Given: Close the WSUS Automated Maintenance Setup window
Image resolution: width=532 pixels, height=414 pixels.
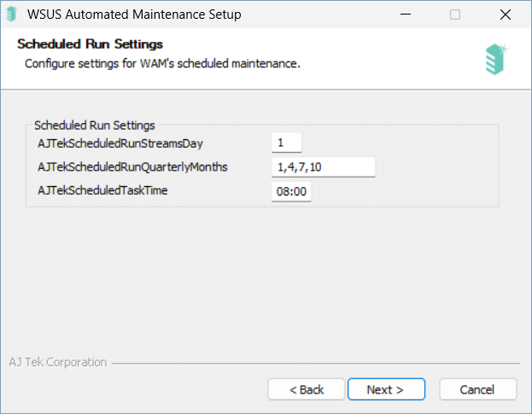Looking at the screenshot, I should pyautogui.click(x=506, y=15).
